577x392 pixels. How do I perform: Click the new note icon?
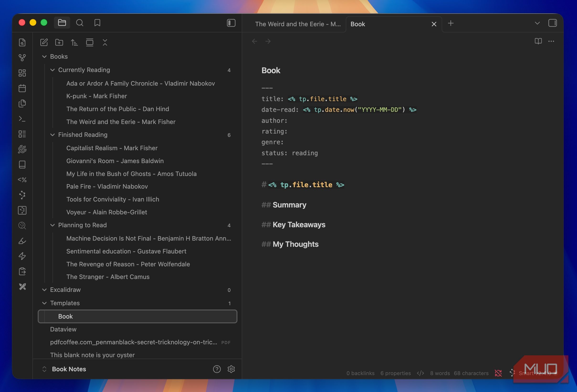[x=44, y=42]
